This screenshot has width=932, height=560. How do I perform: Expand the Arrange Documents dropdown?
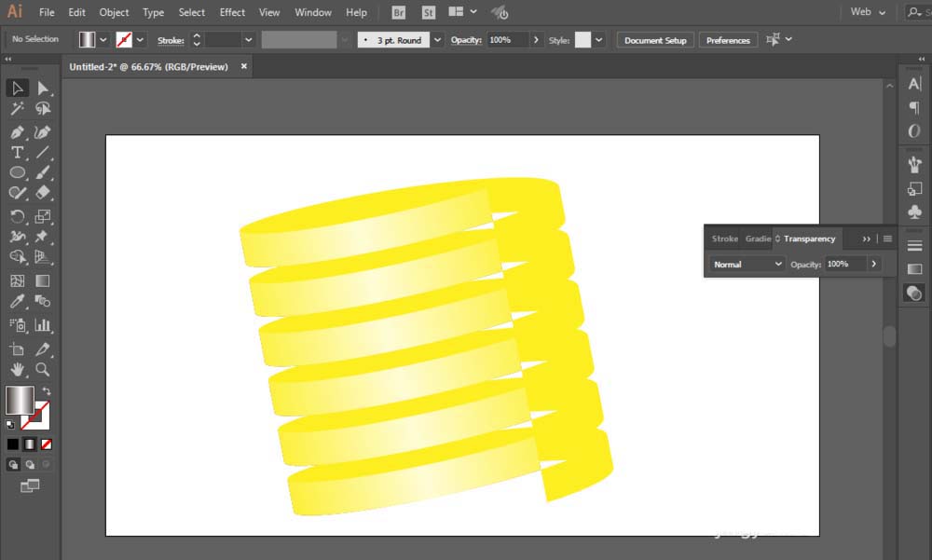coord(473,12)
